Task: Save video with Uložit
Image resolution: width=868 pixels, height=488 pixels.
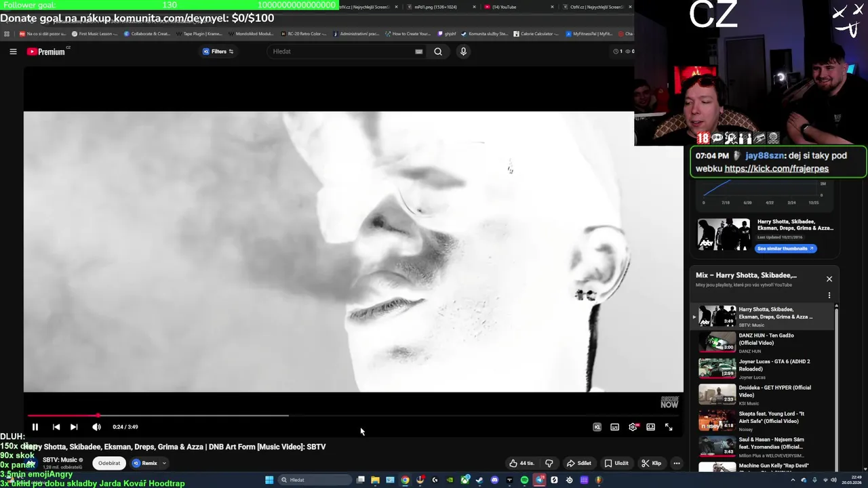Action: [x=616, y=464]
